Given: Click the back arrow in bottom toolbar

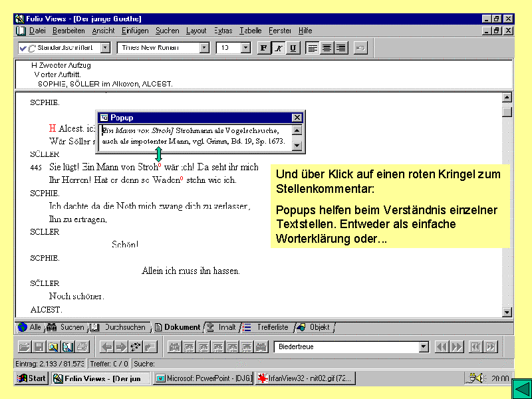Looking at the screenshot, I should click(106, 346).
